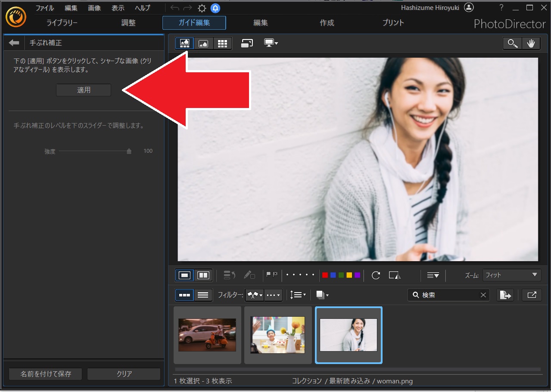
Task: Expand the flag filter dropdown
Action: (x=255, y=295)
